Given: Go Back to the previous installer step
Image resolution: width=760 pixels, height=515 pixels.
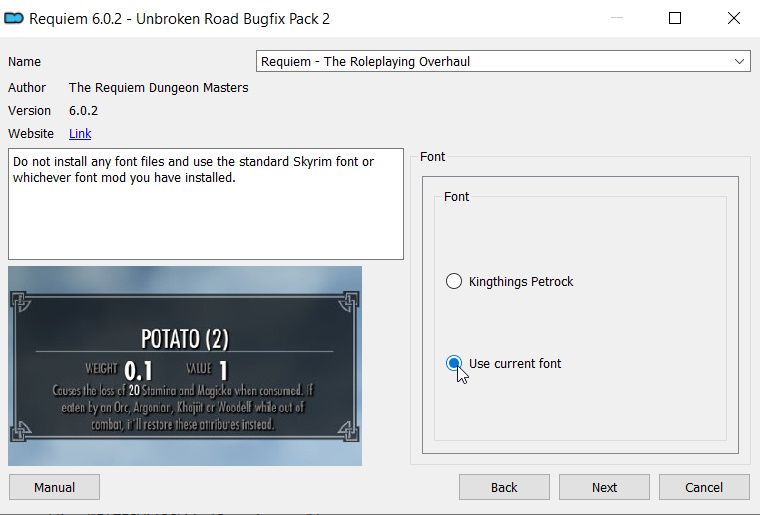Looking at the screenshot, I should 504,487.
